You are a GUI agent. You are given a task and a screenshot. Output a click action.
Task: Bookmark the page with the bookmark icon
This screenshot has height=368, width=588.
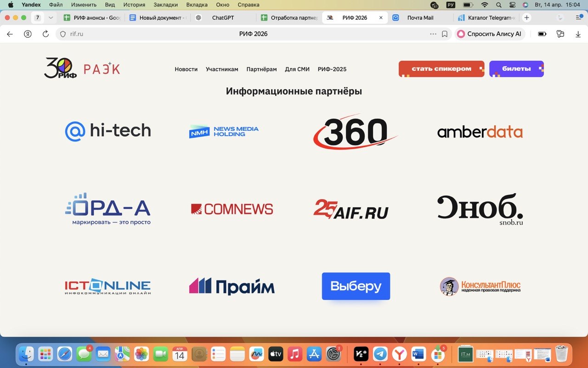[x=445, y=34]
